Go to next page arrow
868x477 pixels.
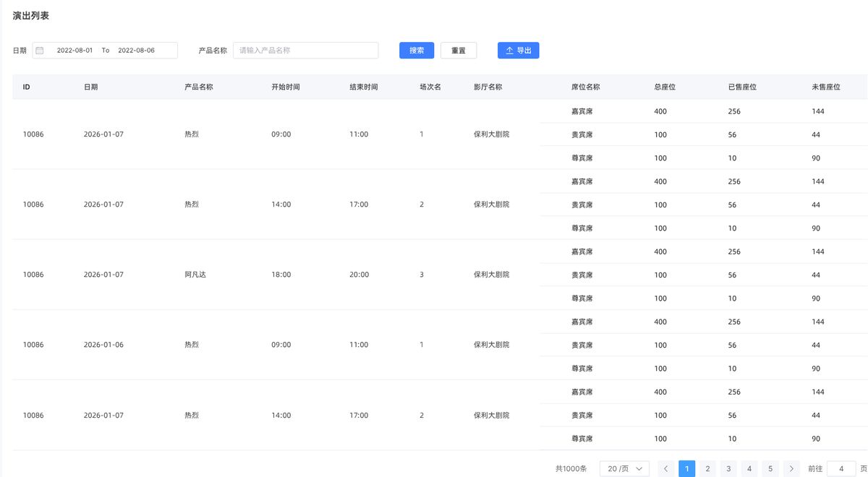click(x=792, y=469)
